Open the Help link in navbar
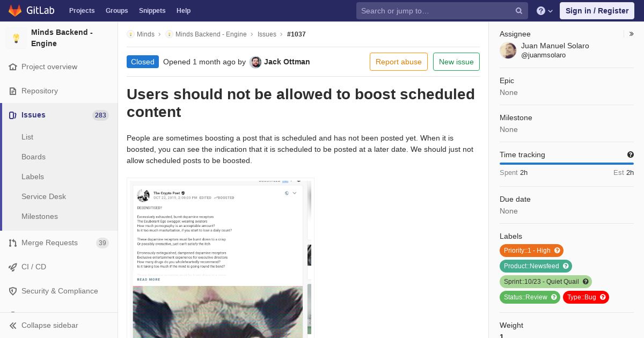The height and width of the screenshot is (338, 644). [x=184, y=11]
